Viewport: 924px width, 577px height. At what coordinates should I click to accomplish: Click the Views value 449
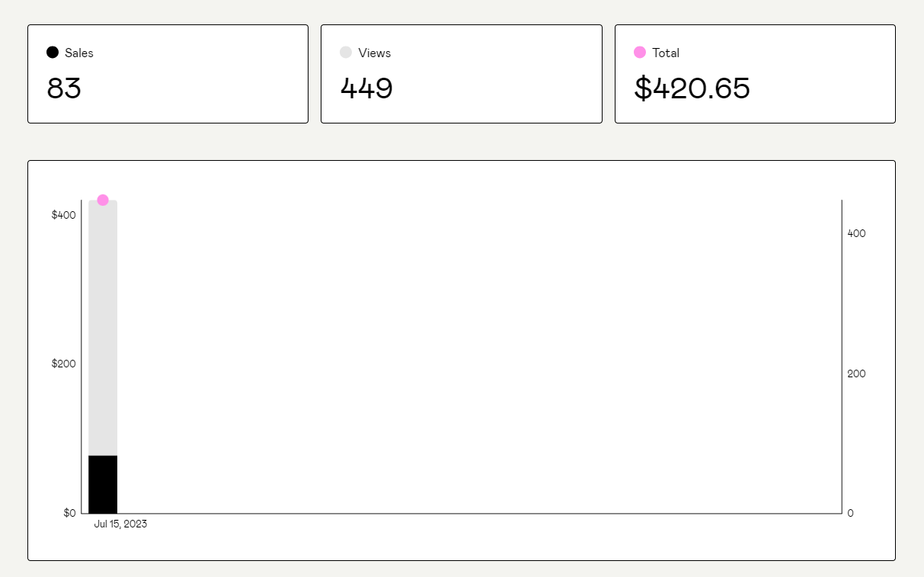(366, 88)
